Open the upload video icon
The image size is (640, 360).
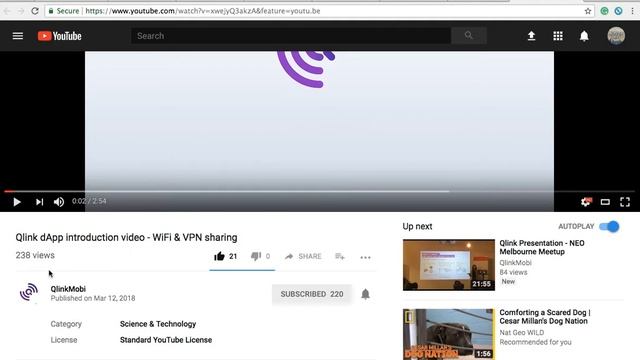pyautogui.click(x=531, y=36)
